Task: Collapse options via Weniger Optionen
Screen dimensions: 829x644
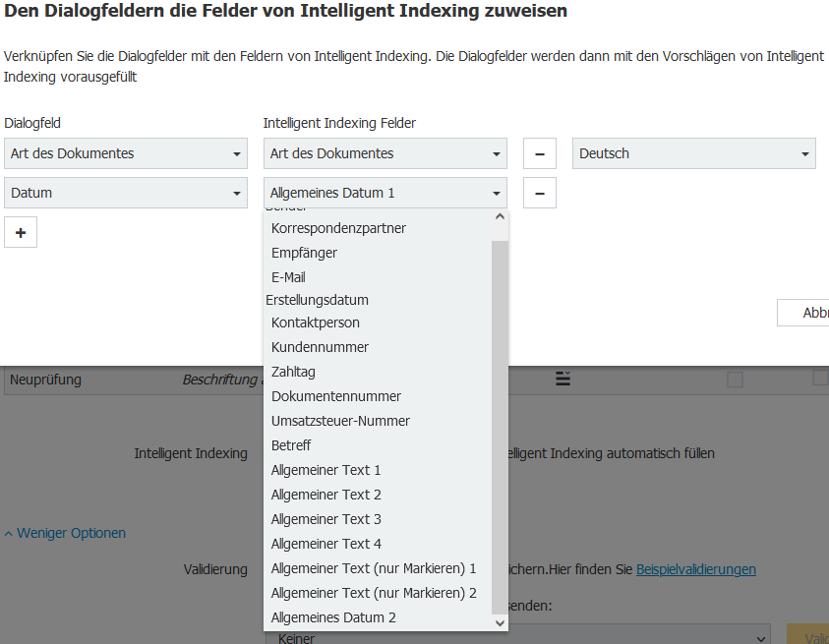Action: (x=65, y=533)
